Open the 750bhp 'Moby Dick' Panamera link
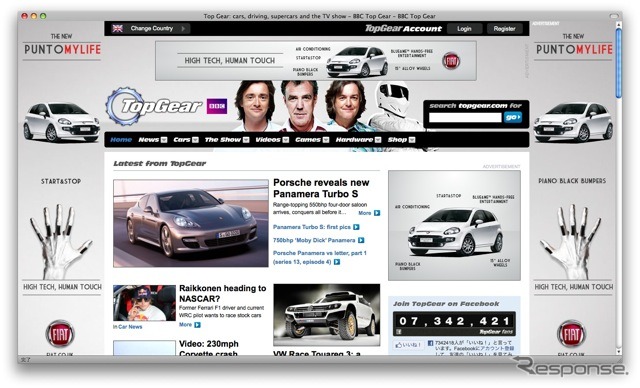This screenshot has width=640, height=388. tap(314, 240)
